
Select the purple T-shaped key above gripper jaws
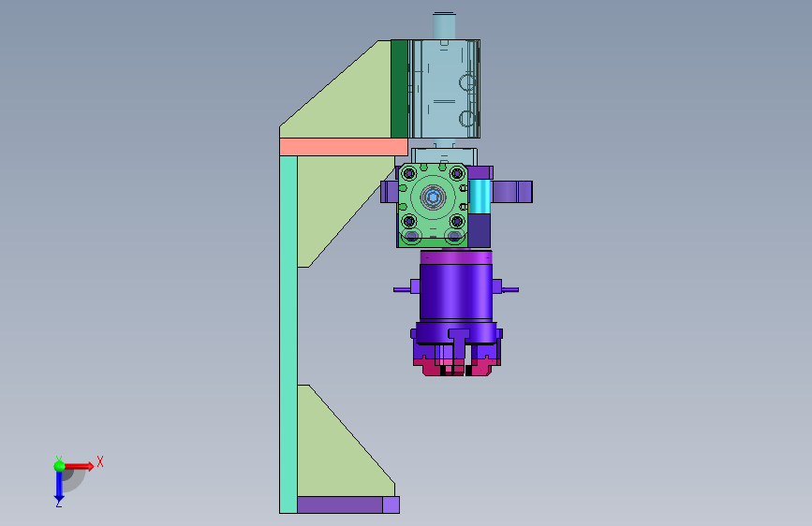point(459,343)
